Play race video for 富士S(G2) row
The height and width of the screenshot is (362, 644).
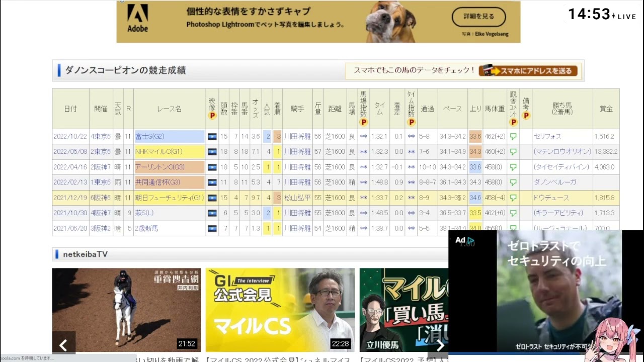212,136
